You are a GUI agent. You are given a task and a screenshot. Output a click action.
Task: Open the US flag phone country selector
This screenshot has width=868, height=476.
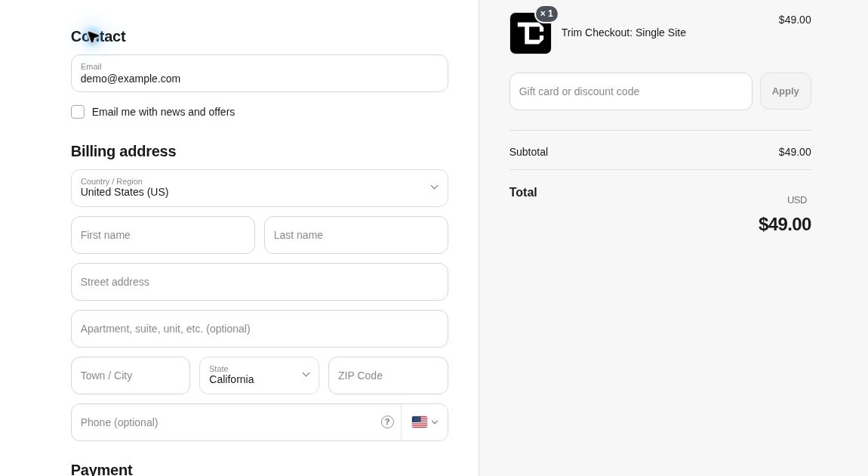tap(425, 422)
